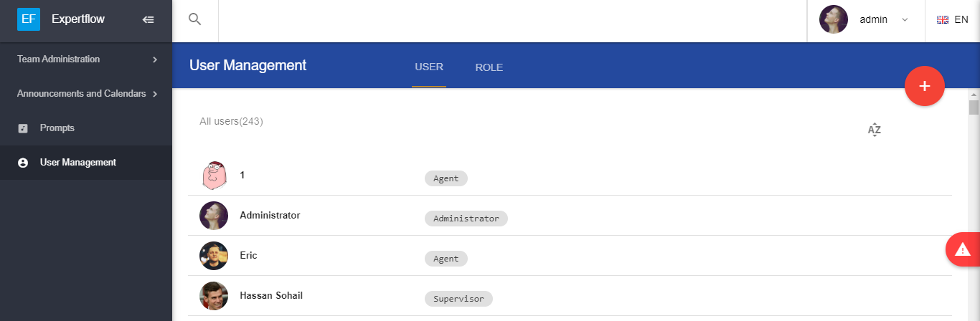Open the Eric user entry

point(248,255)
